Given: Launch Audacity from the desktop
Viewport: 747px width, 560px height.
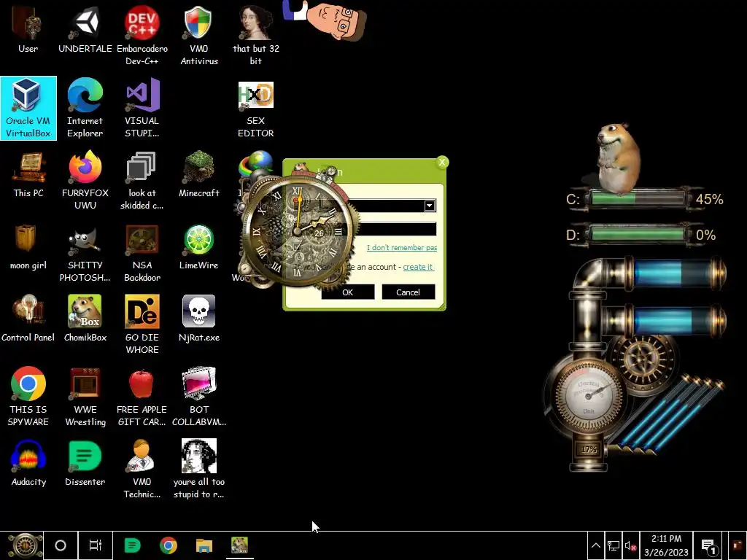Looking at the screenshot, I should pos(28,463).
